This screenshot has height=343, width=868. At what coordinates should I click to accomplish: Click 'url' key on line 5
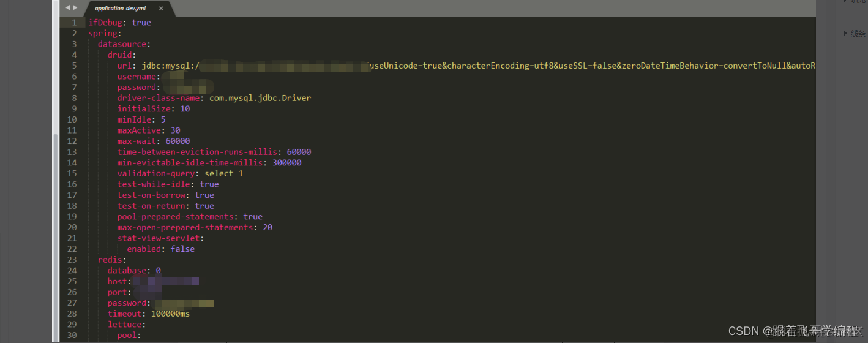pos(125,66)
